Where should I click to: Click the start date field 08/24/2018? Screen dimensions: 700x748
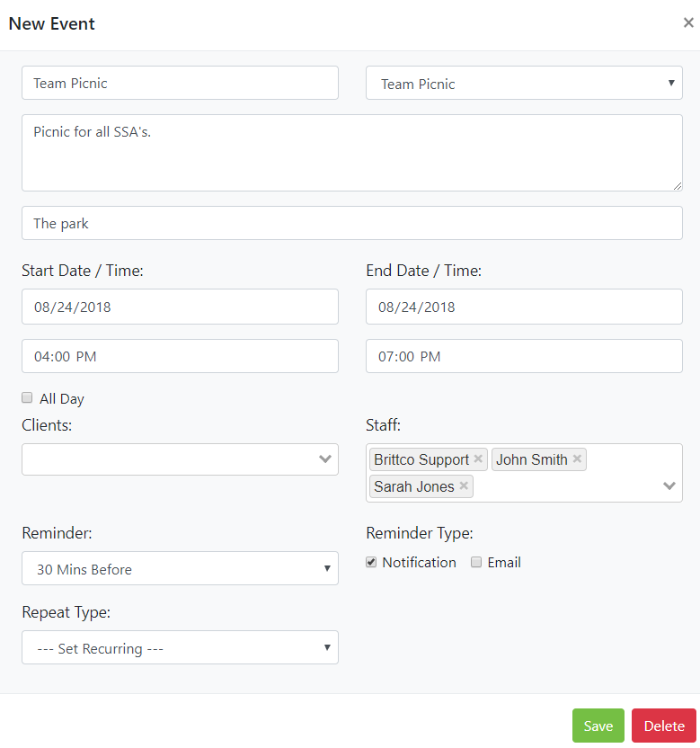pos(180,307)
